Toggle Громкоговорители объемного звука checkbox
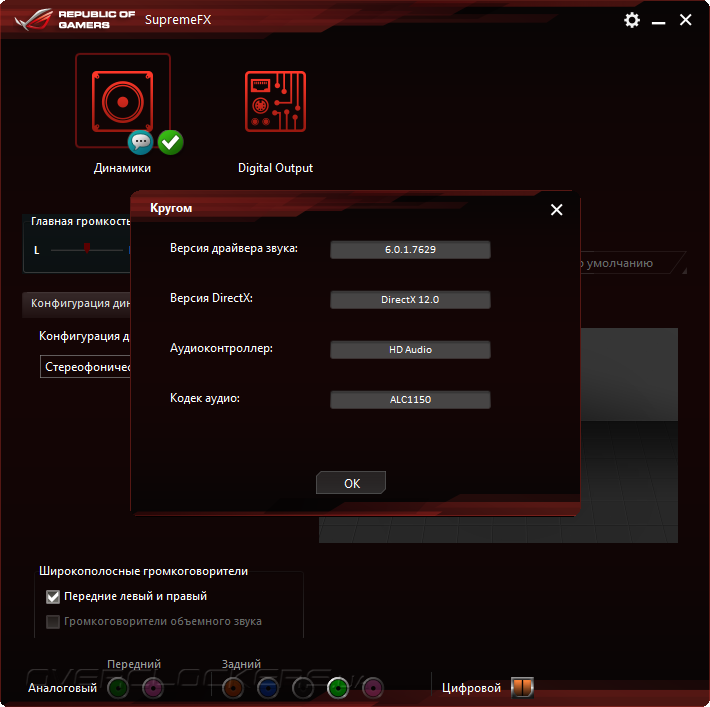 [x=53, y=622]
